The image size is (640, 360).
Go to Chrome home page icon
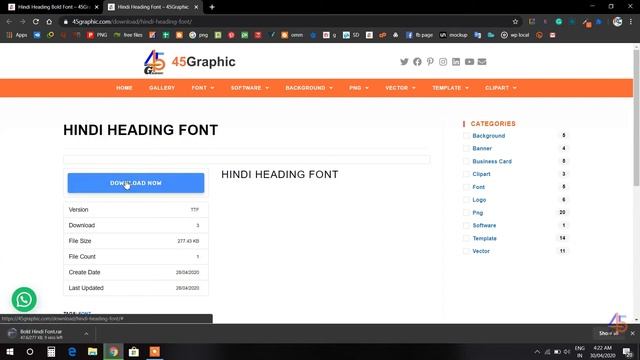pos(49,22)
